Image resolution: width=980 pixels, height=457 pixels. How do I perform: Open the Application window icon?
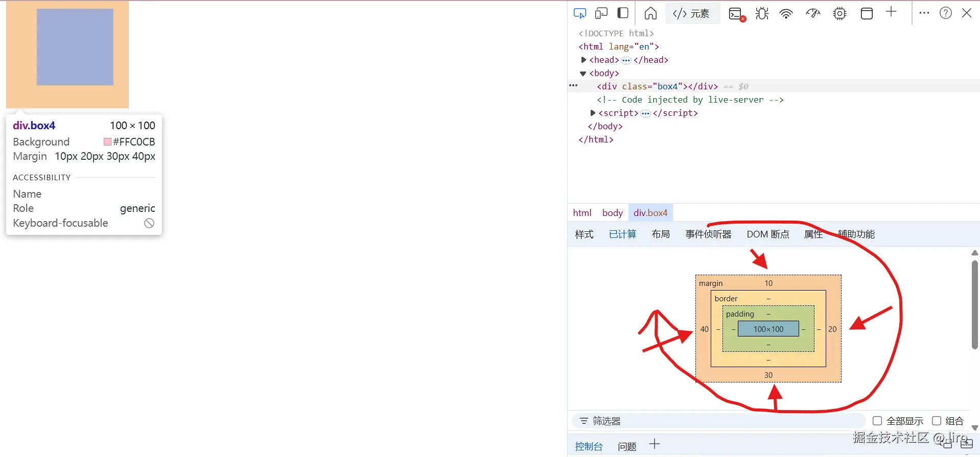[x=867, y=13]
